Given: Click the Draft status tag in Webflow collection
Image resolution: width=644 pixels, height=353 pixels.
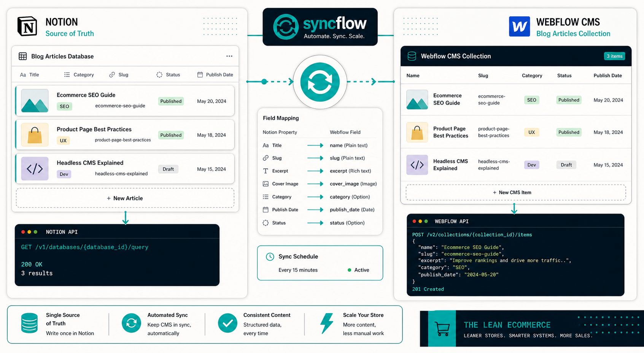Looking at the screenshot, I should pyautogui.click(x=566, y=165).
